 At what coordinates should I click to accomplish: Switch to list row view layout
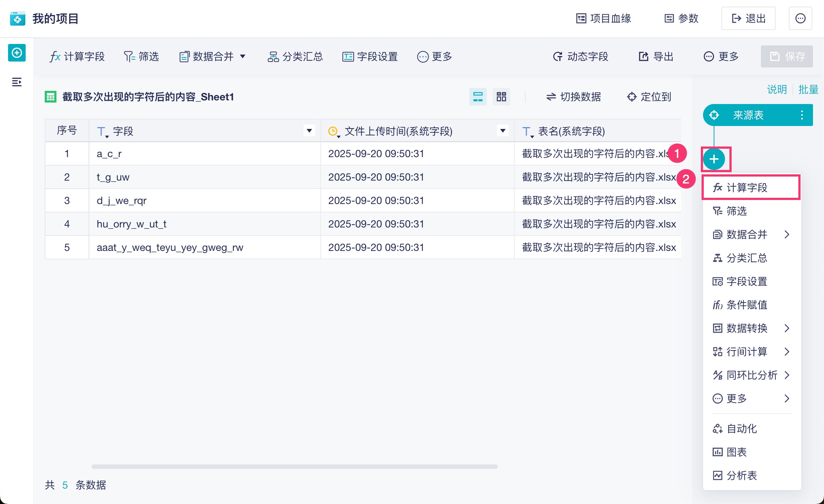click(x=478, y=97)
